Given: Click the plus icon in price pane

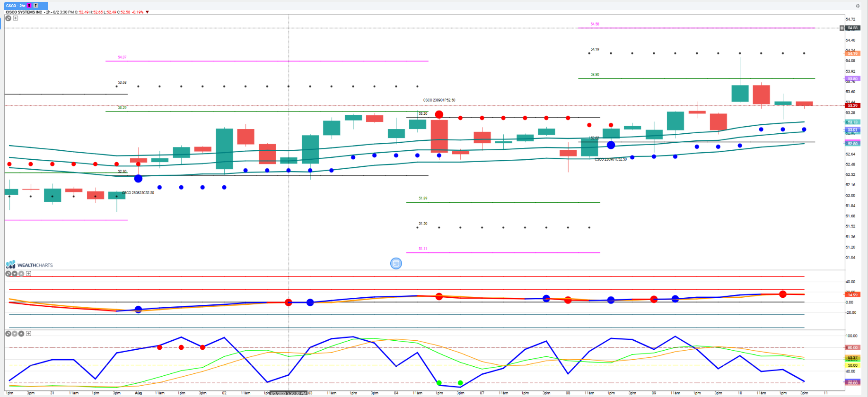Looking at the screenshot, I should [16, 18].
